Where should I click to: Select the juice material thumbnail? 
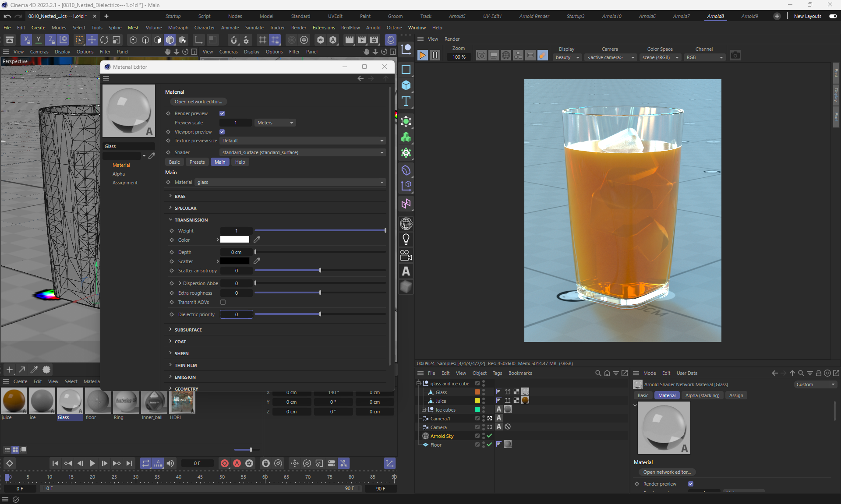pyautogui.click(x=14, y=401)
